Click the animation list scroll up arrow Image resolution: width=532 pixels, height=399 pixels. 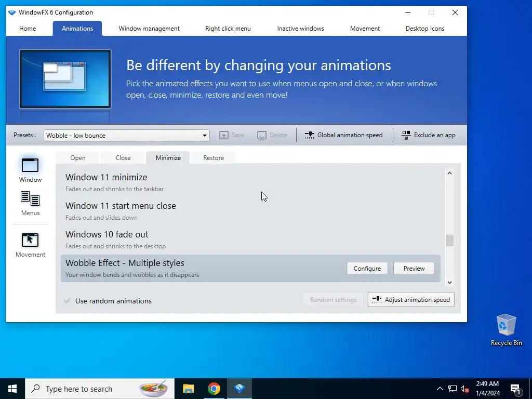(449, 173)
